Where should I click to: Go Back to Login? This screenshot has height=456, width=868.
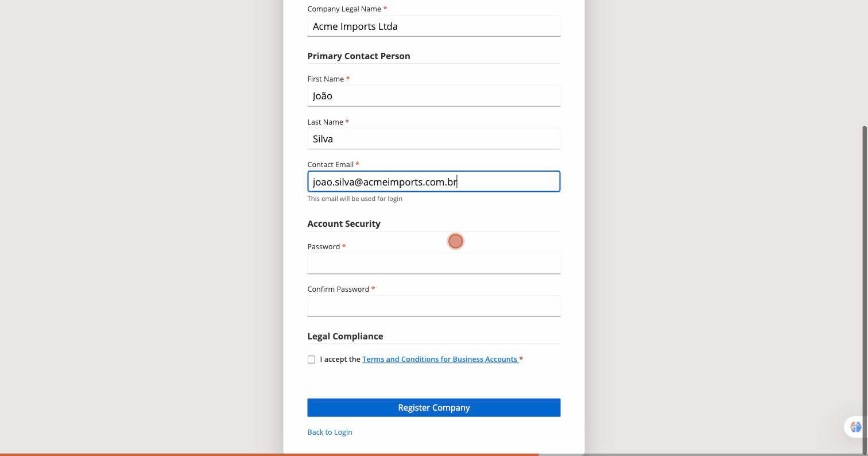point(330,432)
